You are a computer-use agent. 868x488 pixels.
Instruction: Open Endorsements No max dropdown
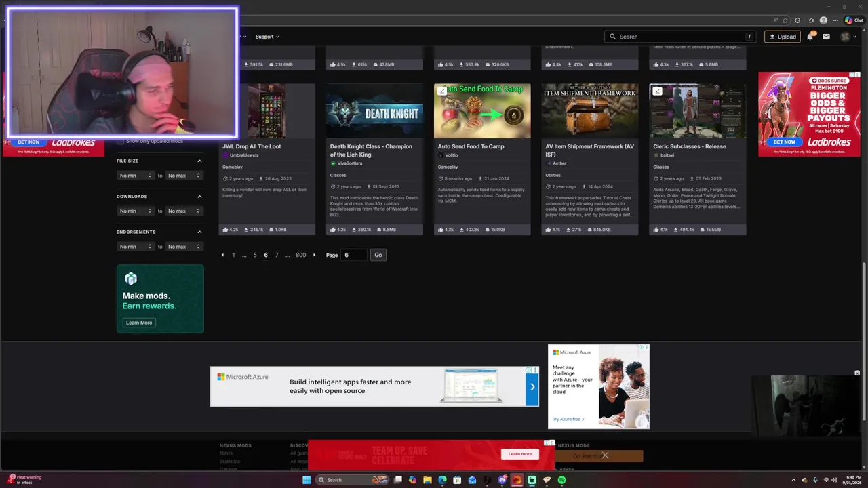(184, 247)
